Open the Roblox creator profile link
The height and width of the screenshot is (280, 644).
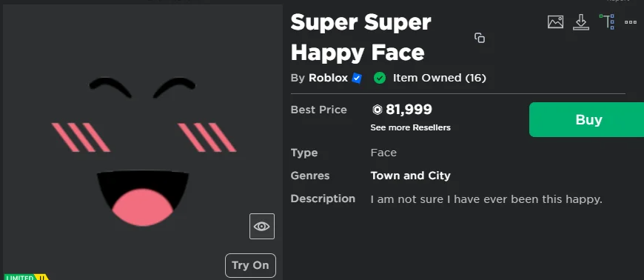coord(328,78)
